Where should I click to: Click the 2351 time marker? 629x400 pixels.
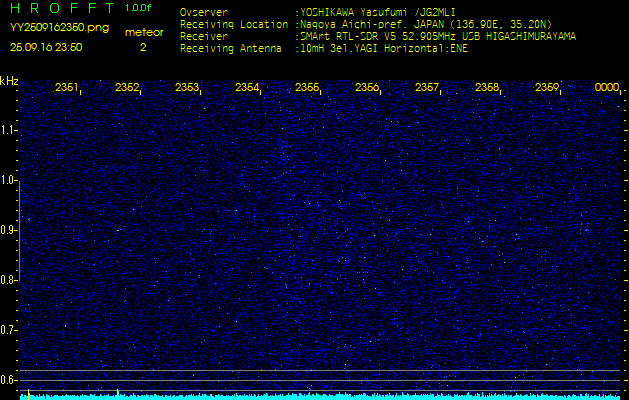click(67, 88)
